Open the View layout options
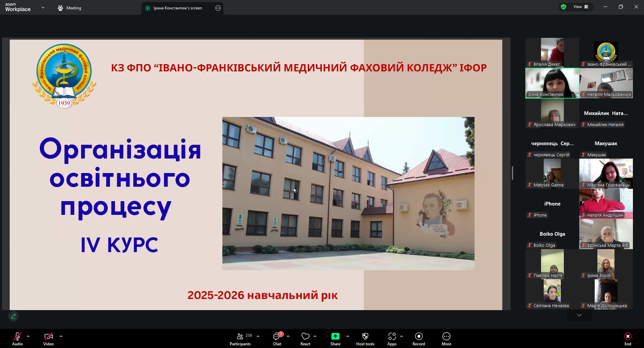The height and width of the screenshot is (348, 644). [x=581, y=7]
